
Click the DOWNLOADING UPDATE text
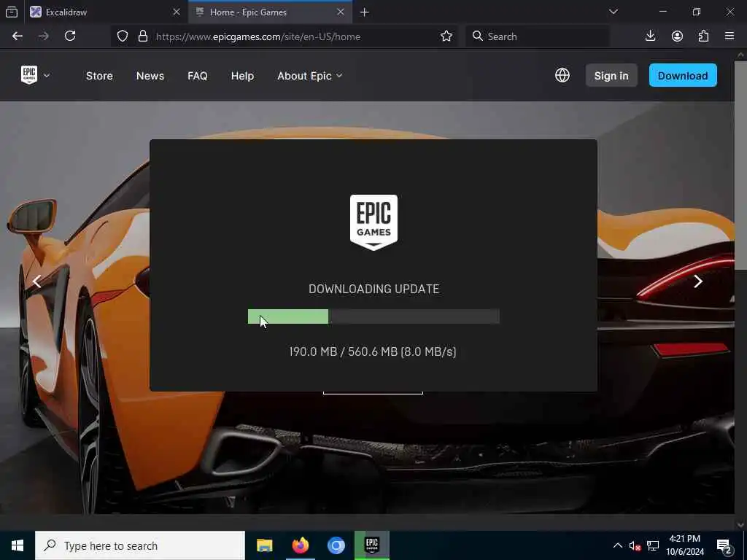pos(374,289)
